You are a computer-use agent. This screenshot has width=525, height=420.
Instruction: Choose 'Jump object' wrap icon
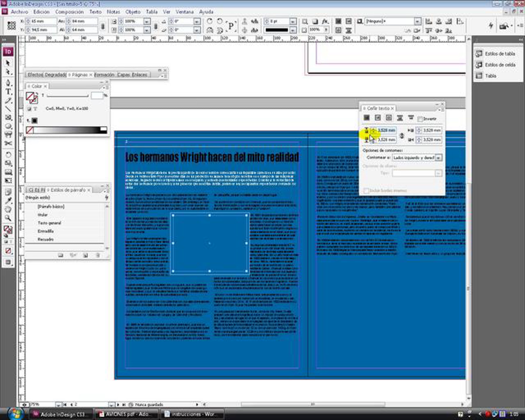pos(400,118)
